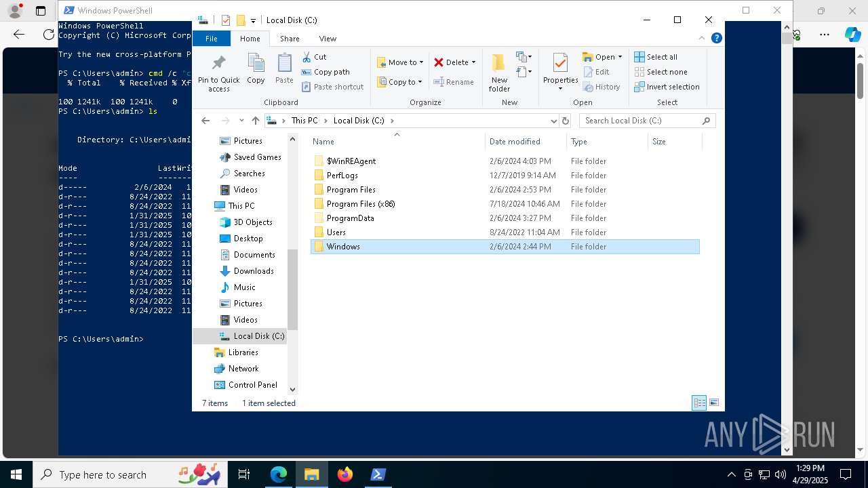Viewport: 868px width, 488px height.
Task: Select the PerfLogs folder
Action: [x=505, y=176]
